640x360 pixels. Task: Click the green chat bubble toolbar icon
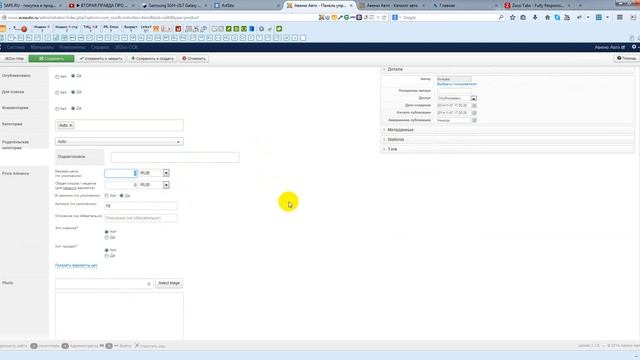pyautogui.click(x=279, y=29)
